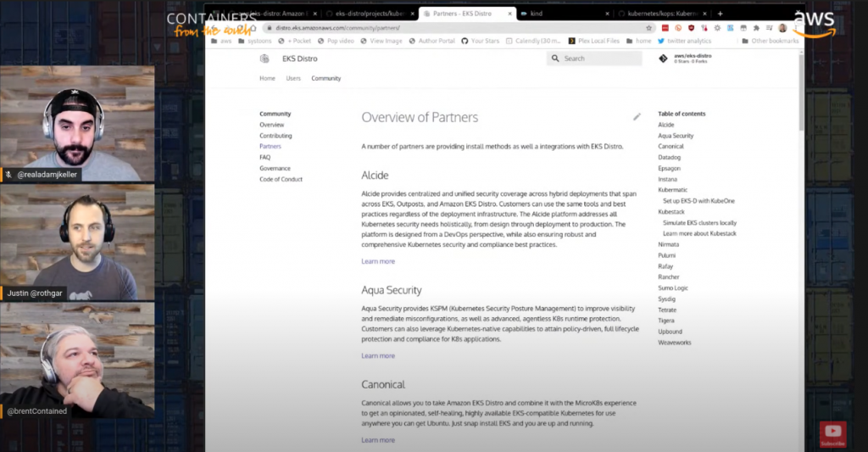Open the systoons bookmarks folder

click(x=254, y=41)
